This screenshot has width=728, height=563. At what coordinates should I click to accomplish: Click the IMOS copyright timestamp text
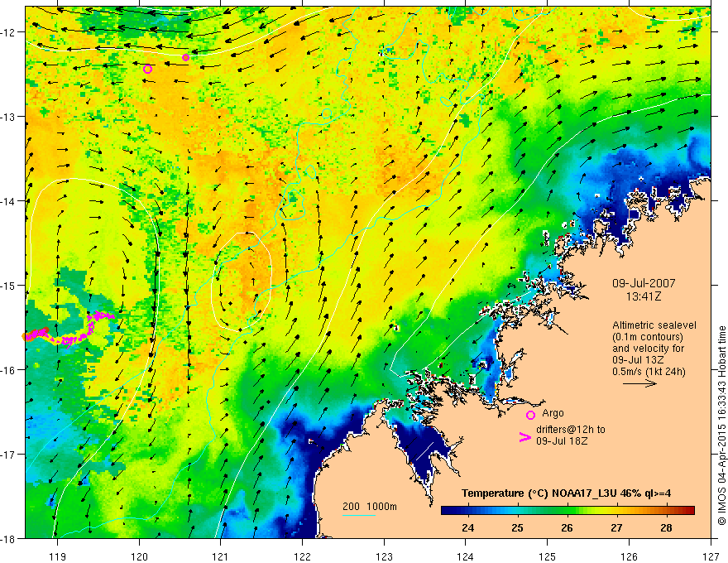tap(721, 425)
